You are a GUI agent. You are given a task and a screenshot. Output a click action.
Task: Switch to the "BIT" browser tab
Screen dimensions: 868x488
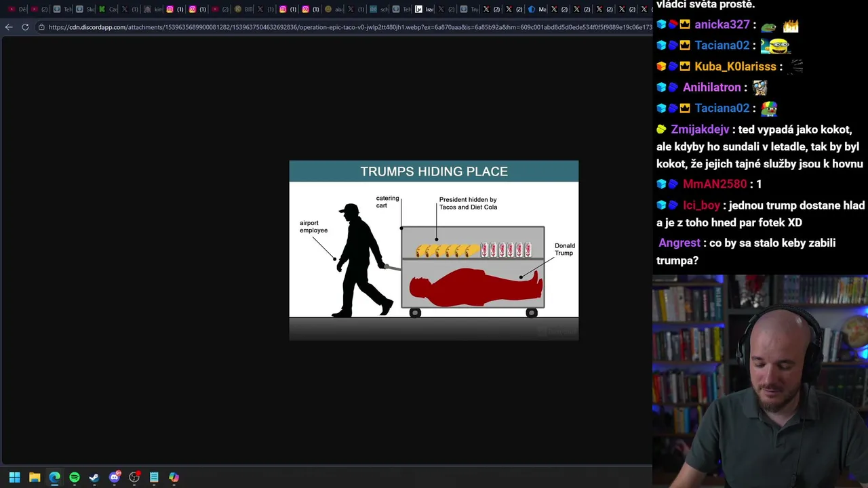pos(243,9)
